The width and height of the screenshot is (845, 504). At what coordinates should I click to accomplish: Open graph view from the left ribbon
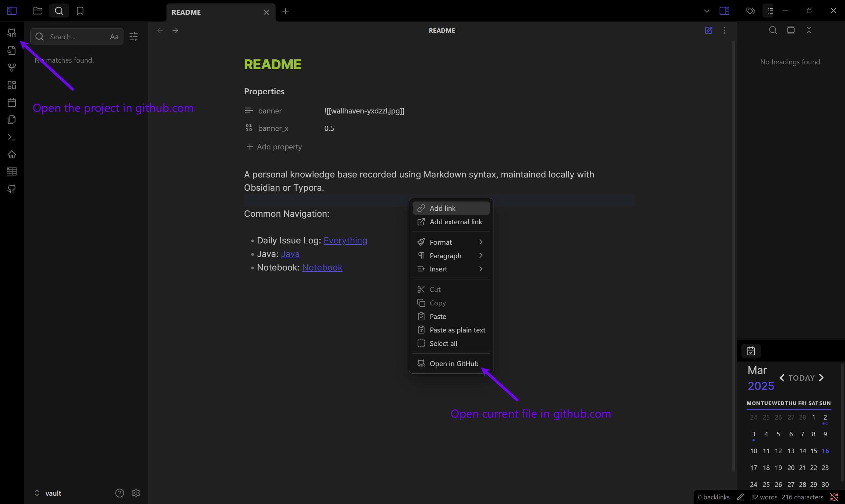pyautogui.click(x=12, y=67)
